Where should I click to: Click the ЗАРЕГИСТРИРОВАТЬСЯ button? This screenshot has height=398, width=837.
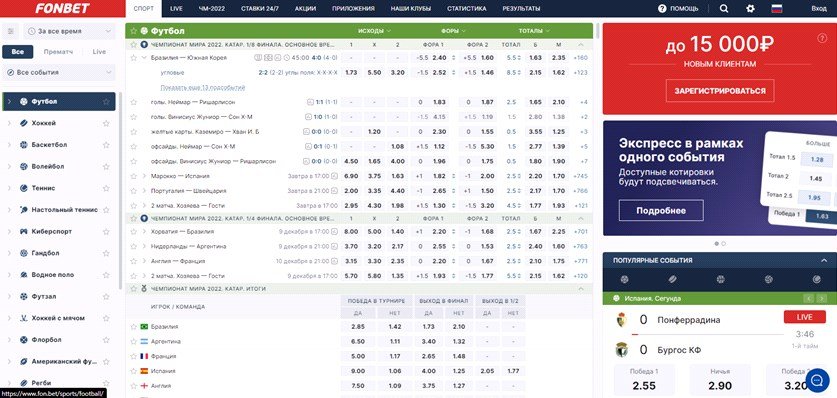point(720,91)
